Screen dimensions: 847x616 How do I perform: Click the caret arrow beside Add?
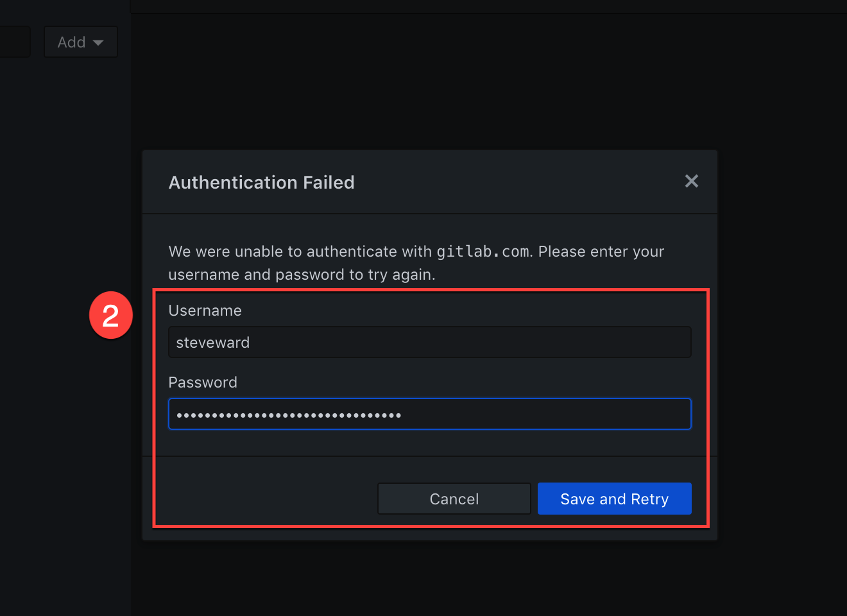[x=98, y=42]
